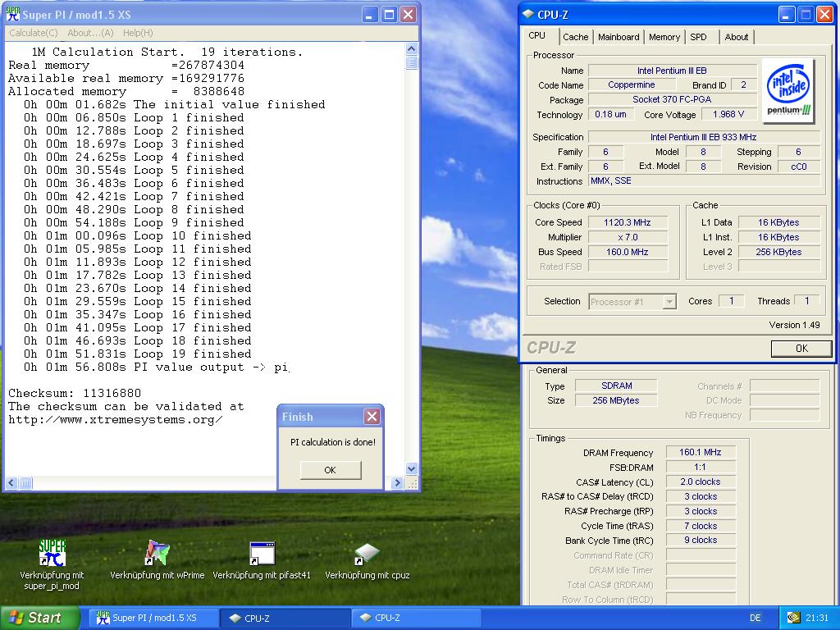Switch to the Memory tab in CPU-Z

[x=664, y=37]
